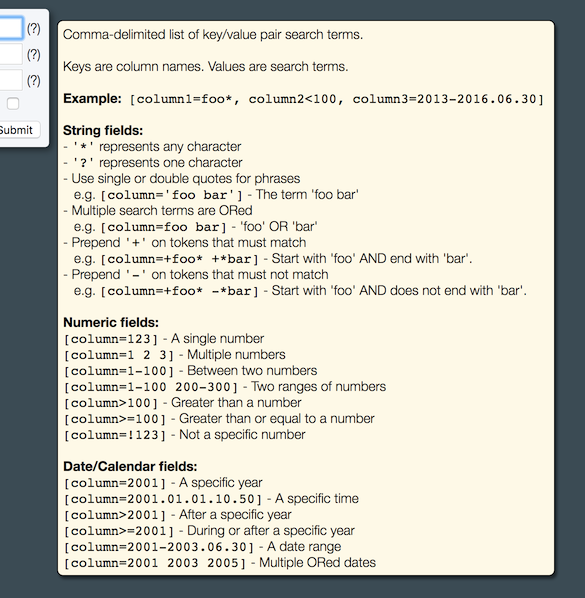
Task: Focus the highlighted first text input
Action: pyautogui.click(x=11, y=28)
